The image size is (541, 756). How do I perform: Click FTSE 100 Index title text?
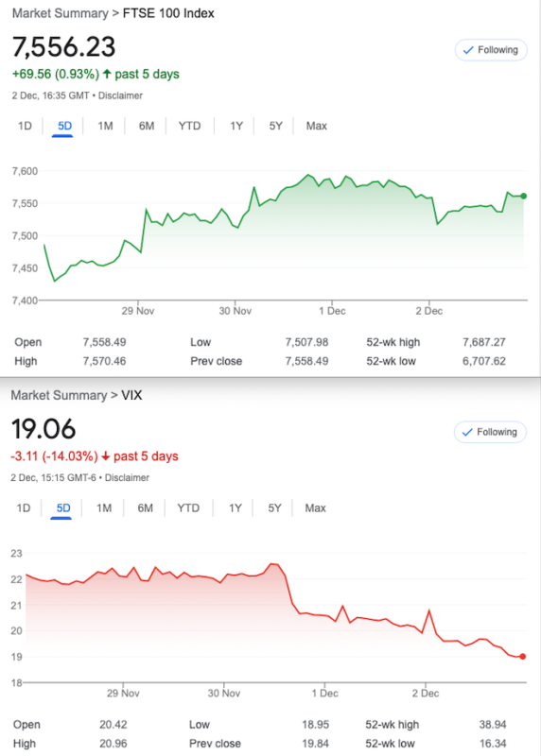tap(168, 13)
